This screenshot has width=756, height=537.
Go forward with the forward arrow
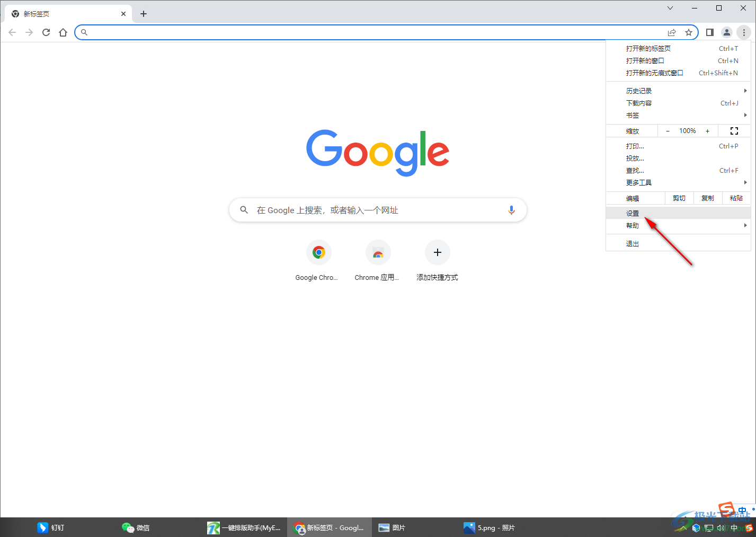pos(29,32)
